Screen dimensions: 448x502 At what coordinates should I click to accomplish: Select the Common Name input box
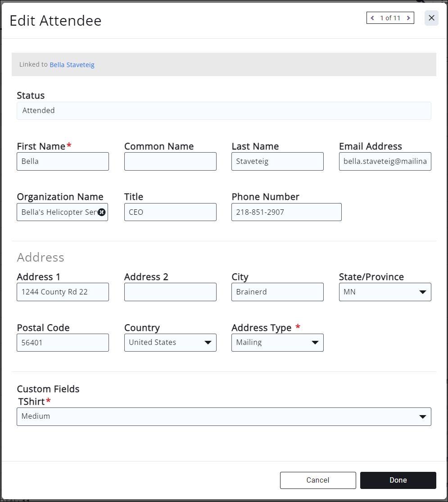pos(170,161)
